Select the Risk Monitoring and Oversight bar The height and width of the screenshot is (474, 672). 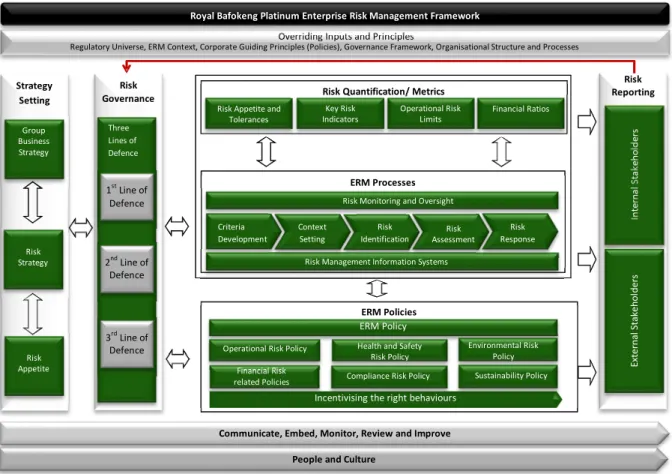[x=382, y=201]
